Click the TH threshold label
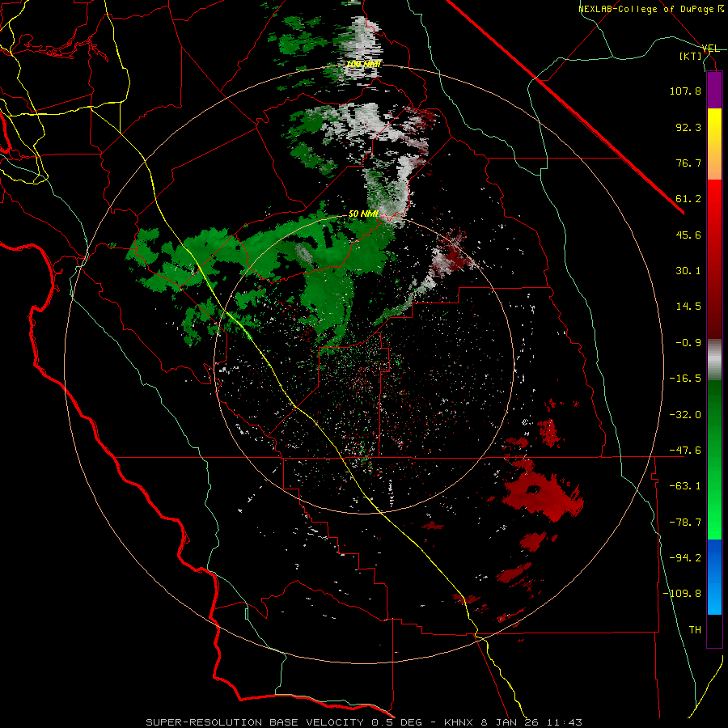Image resolution: width=728 pixels, height=728 pixels. pos(695,630)
